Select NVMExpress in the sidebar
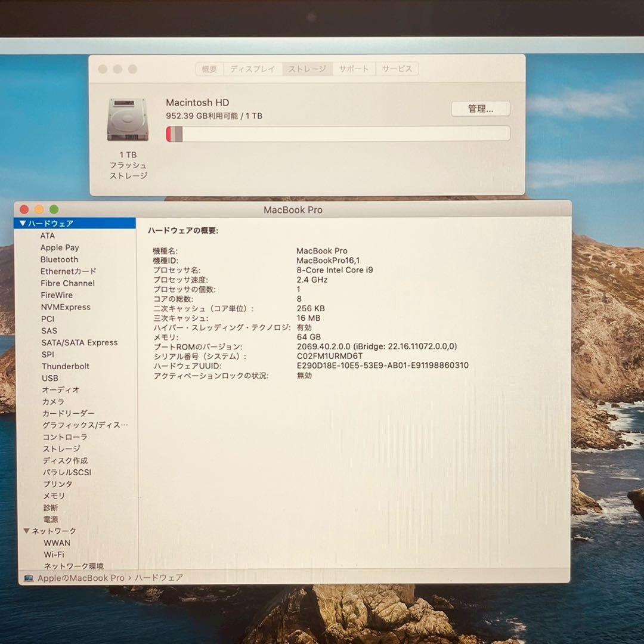Image resolution: width=644 pixels, height=644 pixels. 67,306
